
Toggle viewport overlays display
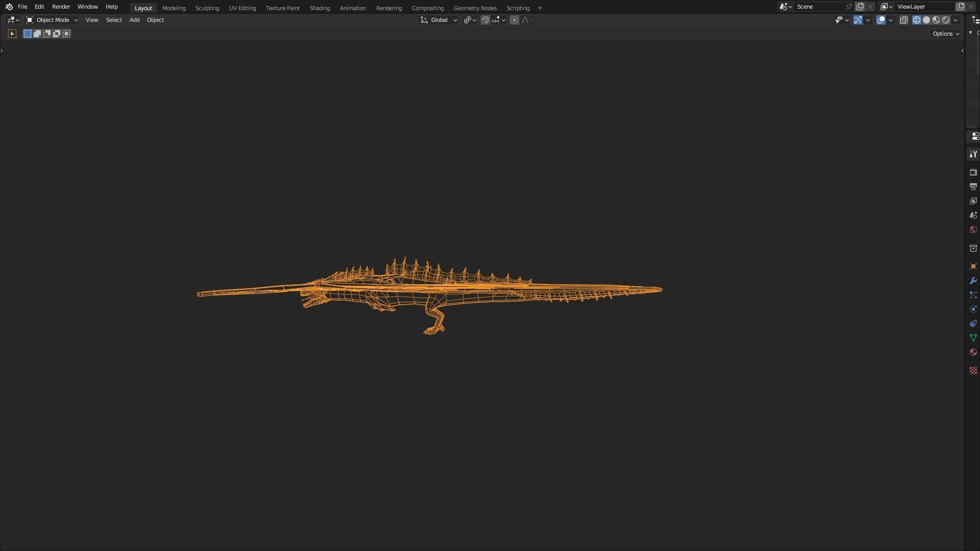[881, 20]
